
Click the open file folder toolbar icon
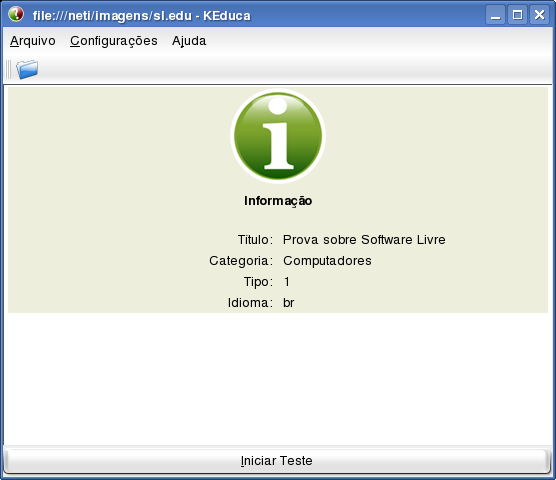[27, 69]
